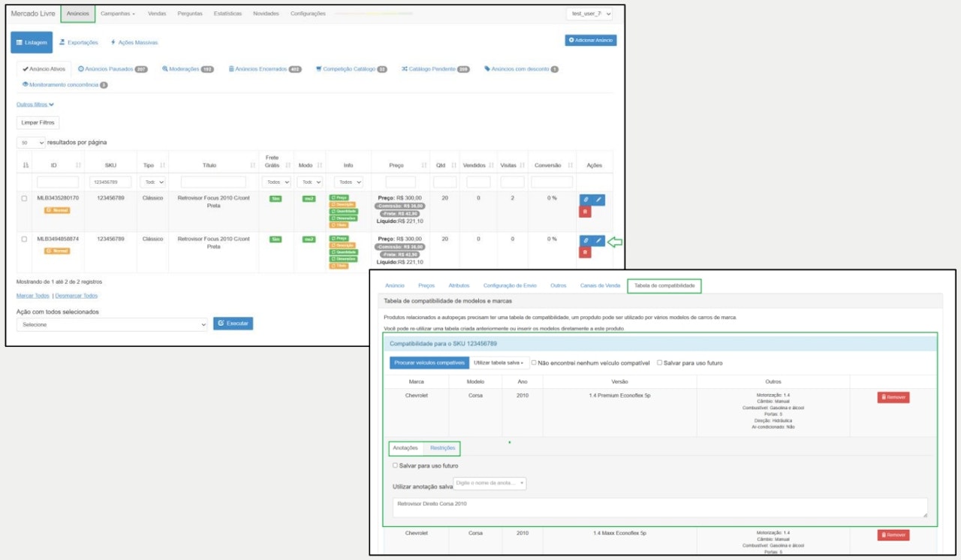Open Ações Massivas with the lightning icon
This screenshot has width=961, height=560.
pos(134,43)
